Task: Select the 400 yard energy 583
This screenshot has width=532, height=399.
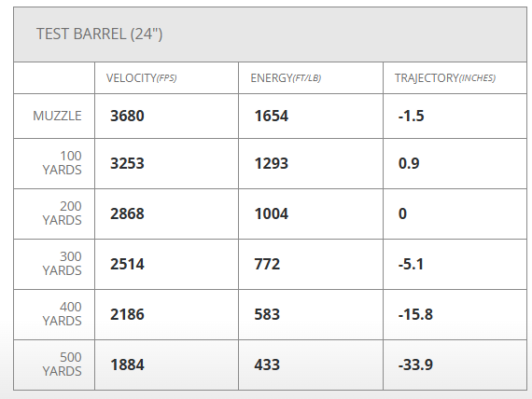Action: point(267,314)
